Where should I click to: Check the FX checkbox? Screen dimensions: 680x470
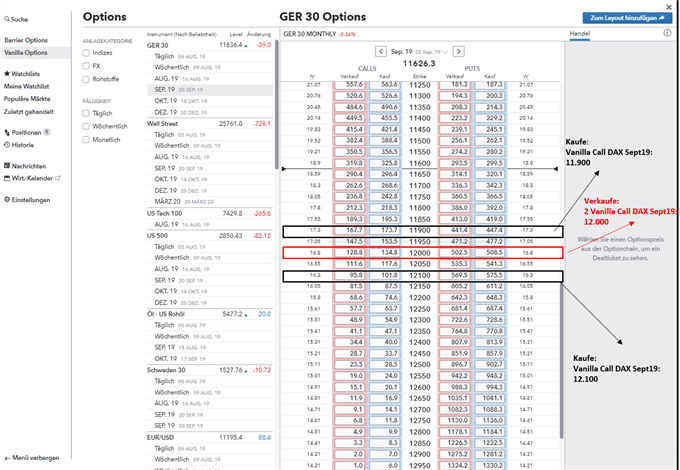[x=86, y=66]
